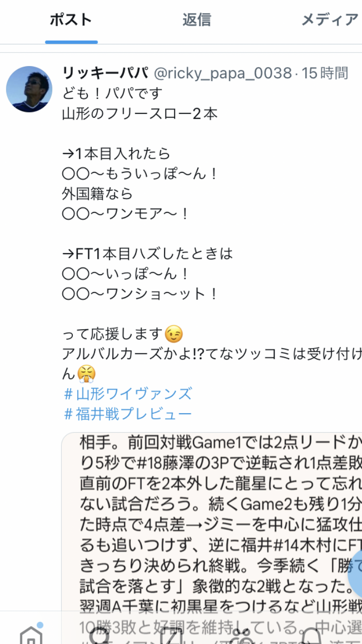The height and width of the screenshot is (644, 362).
Task: Tap the handle @ricky_papa_0038
Action: click(x=223, y=73)
